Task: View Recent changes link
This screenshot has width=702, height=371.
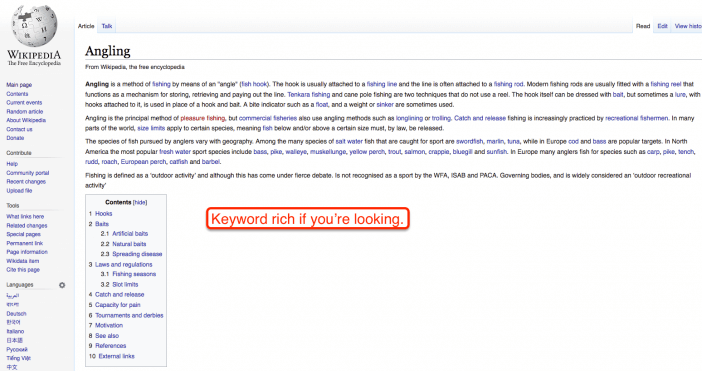Action: [26, 182]
